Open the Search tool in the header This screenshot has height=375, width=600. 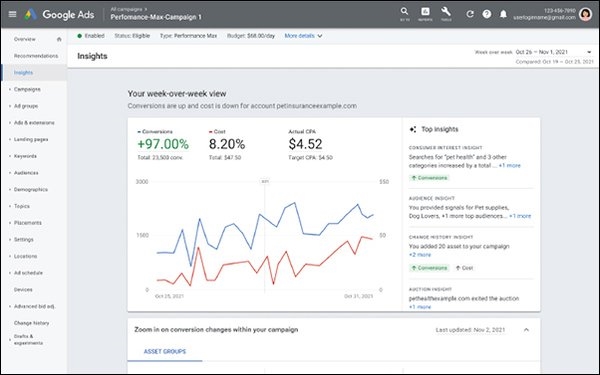point(404,13)
